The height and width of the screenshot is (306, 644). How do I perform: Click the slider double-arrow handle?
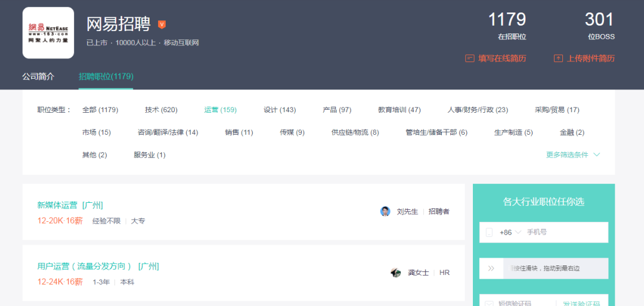tap(491, 268)
